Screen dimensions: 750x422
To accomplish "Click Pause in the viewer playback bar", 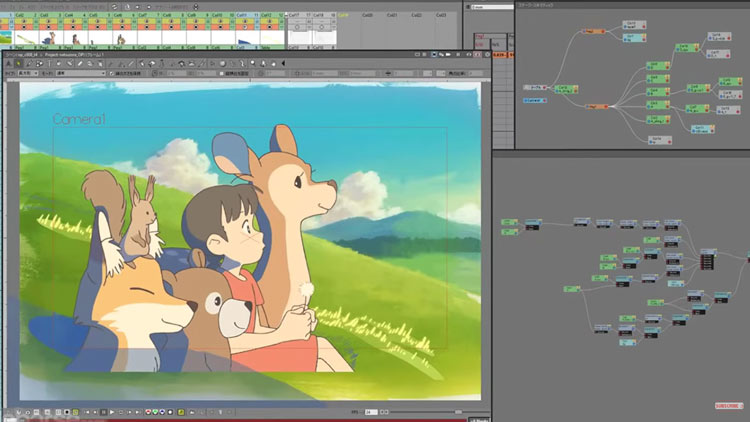I will (x=104, y=412).
